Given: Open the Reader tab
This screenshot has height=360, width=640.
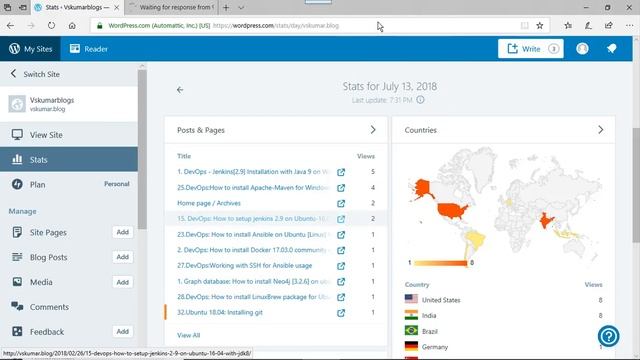Looking at the screenshot, I should click(89, 49).
